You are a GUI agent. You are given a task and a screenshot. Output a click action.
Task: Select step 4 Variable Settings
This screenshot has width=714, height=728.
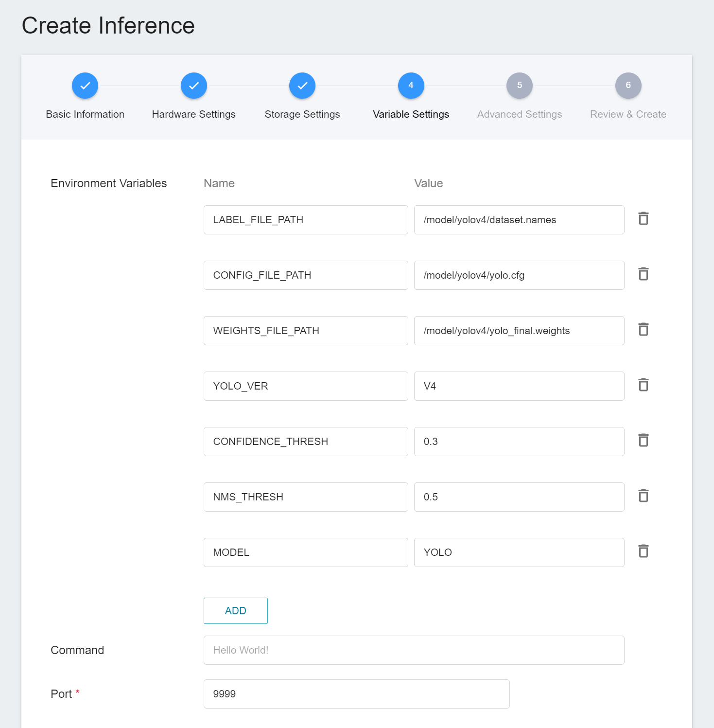411,86
